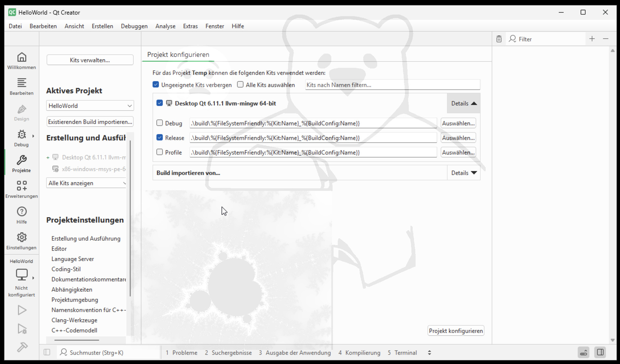Click Auswählen for the Profile path
Viewport: 620px width, 364px height.
pyautogui.click(x=458, y=152)
